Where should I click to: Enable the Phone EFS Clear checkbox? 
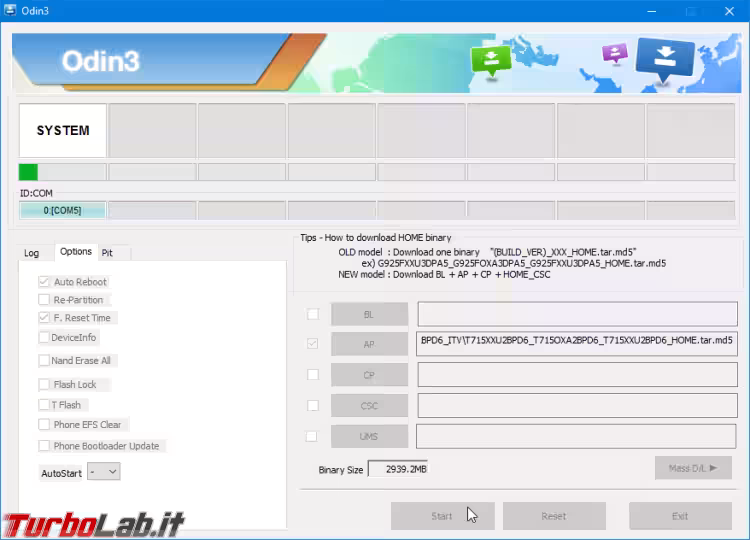tap(44, 424)
